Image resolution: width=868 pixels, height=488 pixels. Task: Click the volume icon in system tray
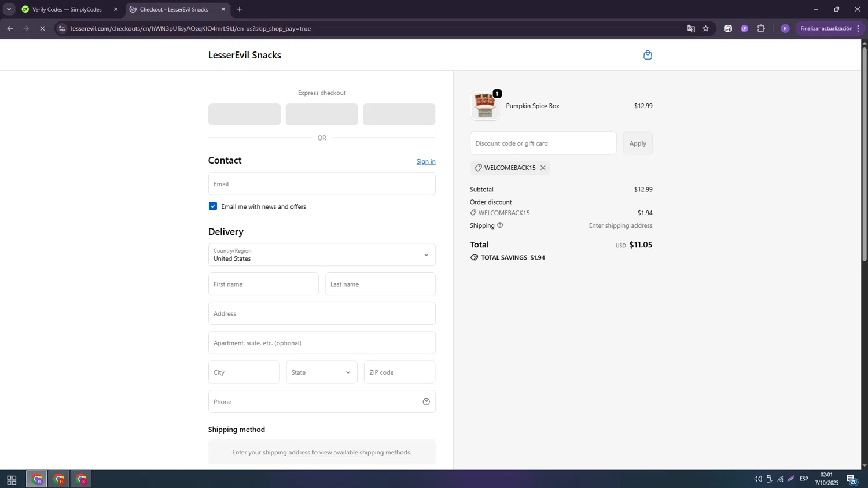(x=757, y=479)
